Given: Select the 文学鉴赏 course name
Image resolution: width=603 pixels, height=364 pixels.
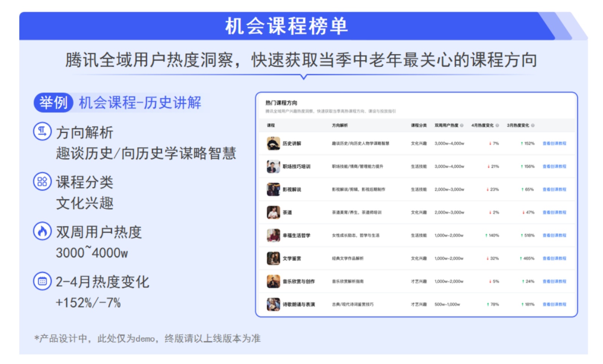Looking at the screenshot, I should pyautogui.click(x=292, y=258).
